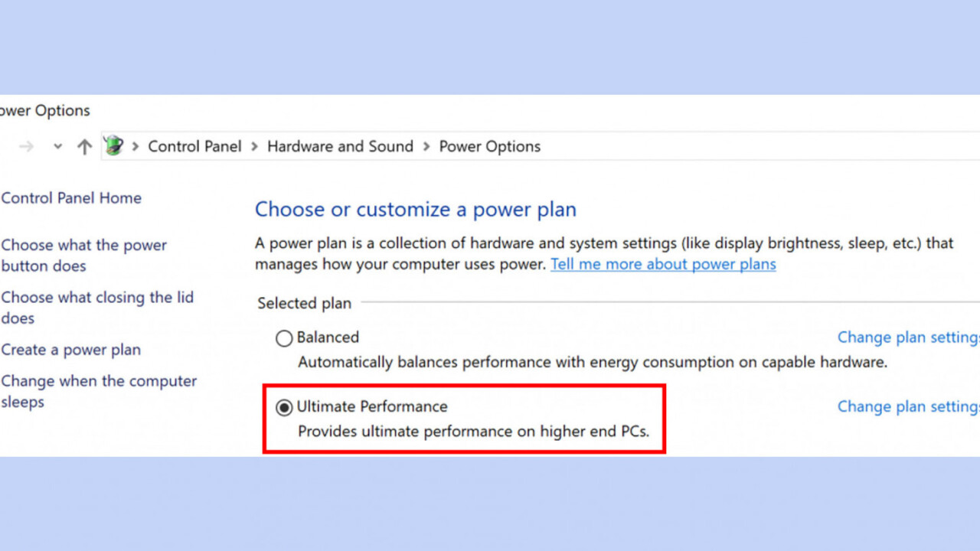The width and height of the screenshot is (980, 551).
Task: Open Tell me more about power plans
Action: click(663, 265)
